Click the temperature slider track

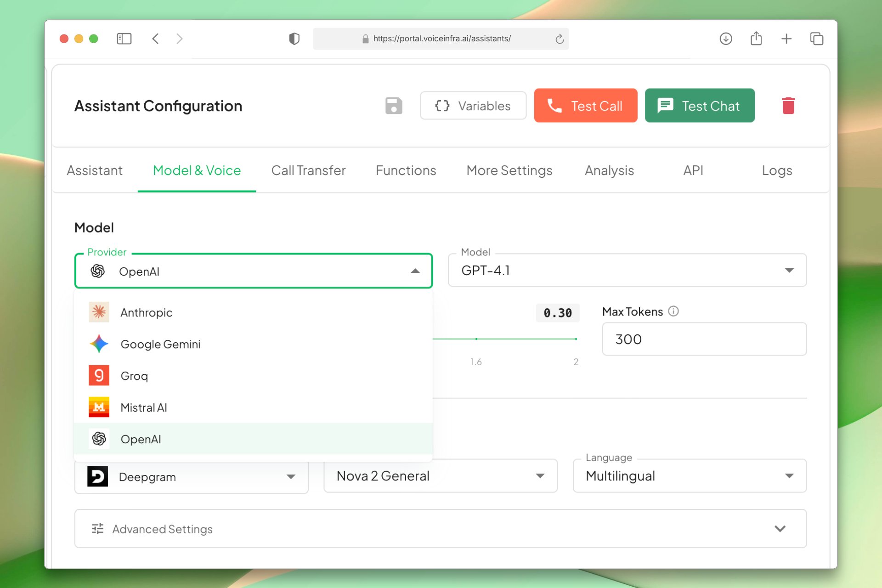pyautogui.click(x=504, y=339)
